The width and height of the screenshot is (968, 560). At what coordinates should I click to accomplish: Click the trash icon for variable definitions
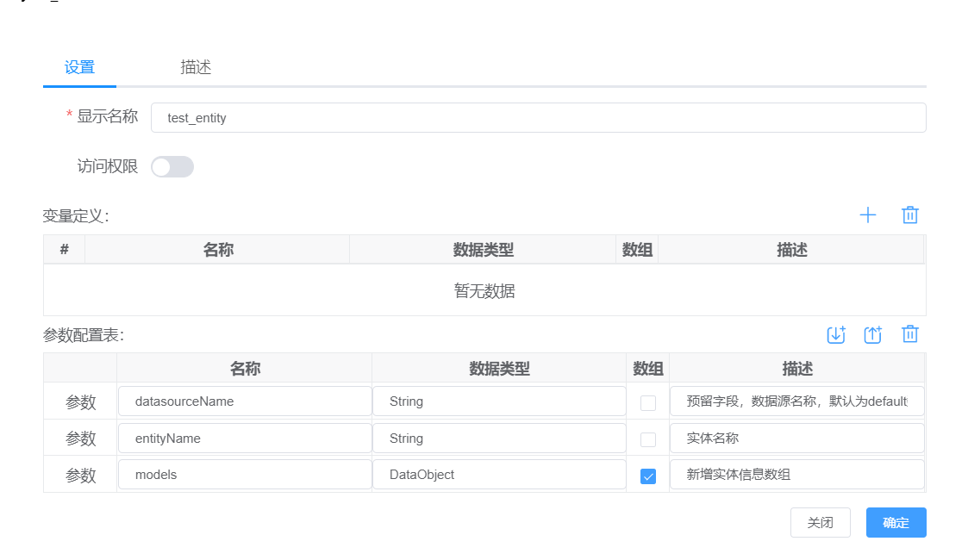pos(909,215)
